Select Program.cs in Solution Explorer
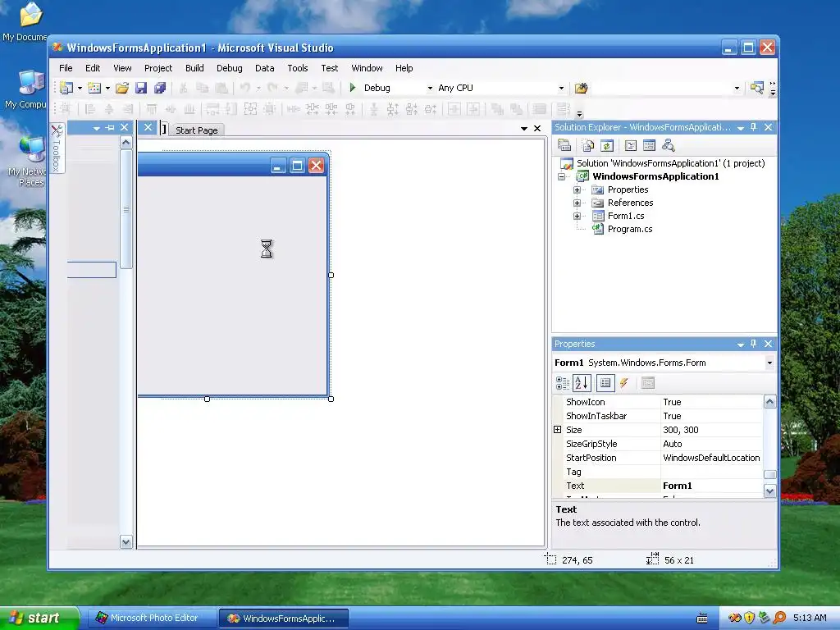Image resolution: width=840 pixels, height=630 pixels. [x=629, y=229]
